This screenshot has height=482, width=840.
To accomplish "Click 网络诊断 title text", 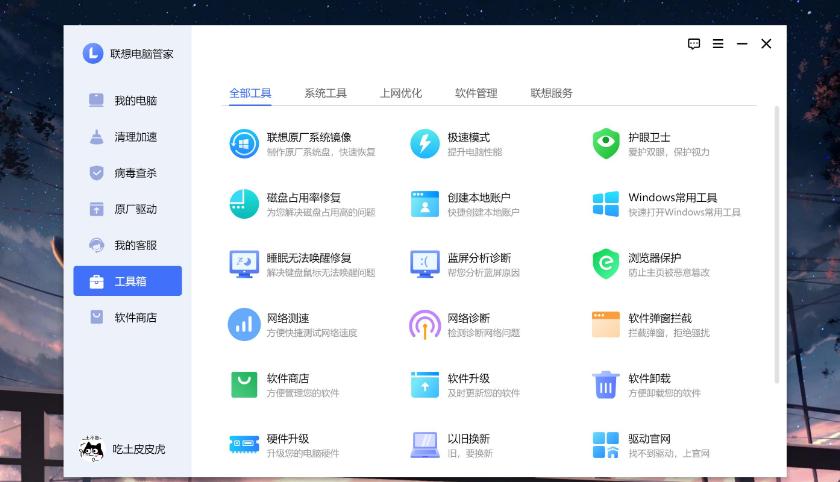I will pos(469,318).
